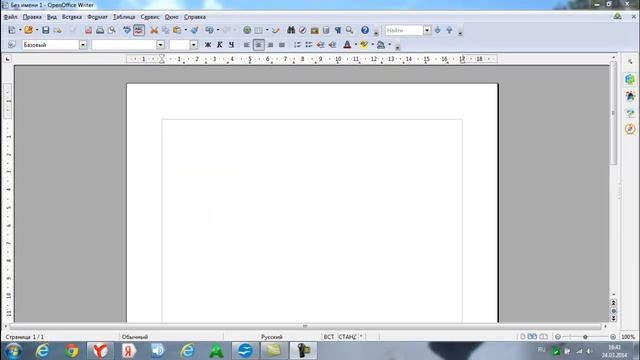Show Draw Functions icon
Screen dimensions: 640x360
(276, 30)
